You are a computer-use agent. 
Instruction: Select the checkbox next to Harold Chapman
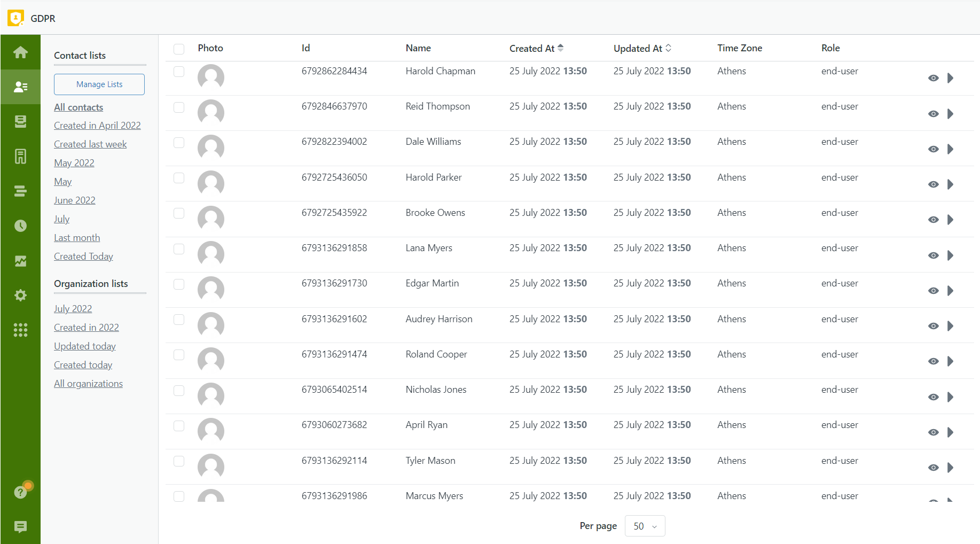coord(179,71)
